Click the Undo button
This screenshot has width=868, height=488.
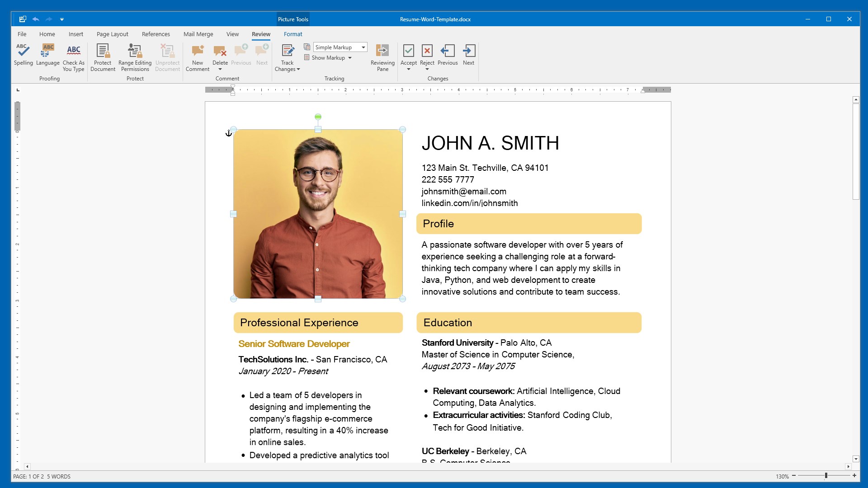click(36, 19)
